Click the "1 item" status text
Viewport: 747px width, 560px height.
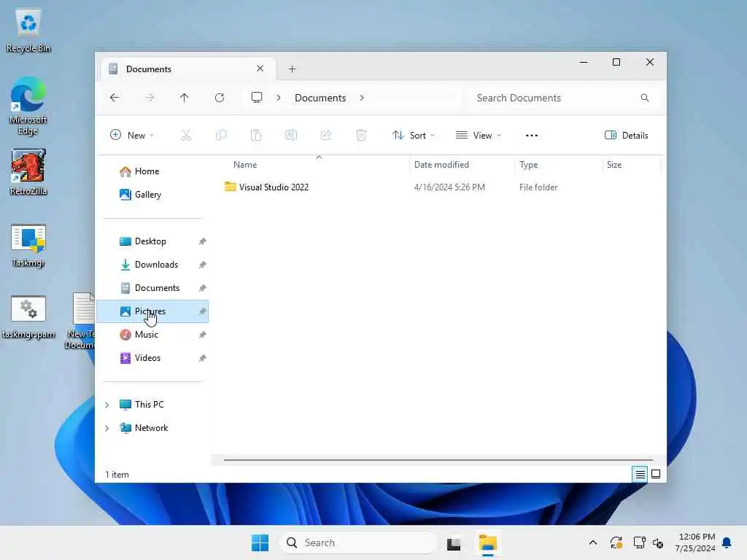(117, 475)
